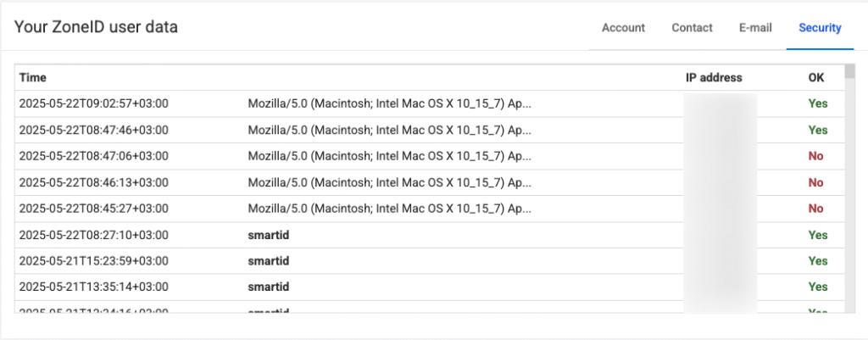Click the 'Your ZoneID user data' heading
This screenshot has width=868, height=340.
[x=96, y=27]
